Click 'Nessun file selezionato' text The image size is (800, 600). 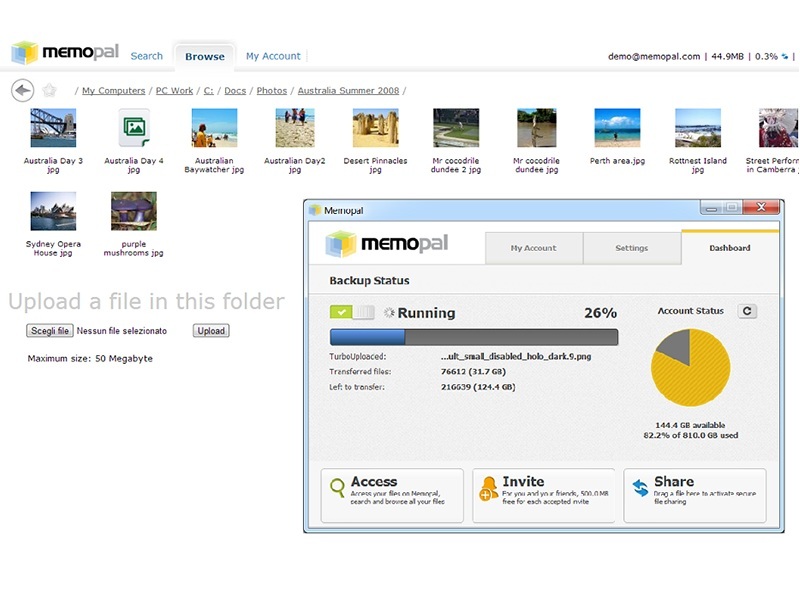(121, 331)
